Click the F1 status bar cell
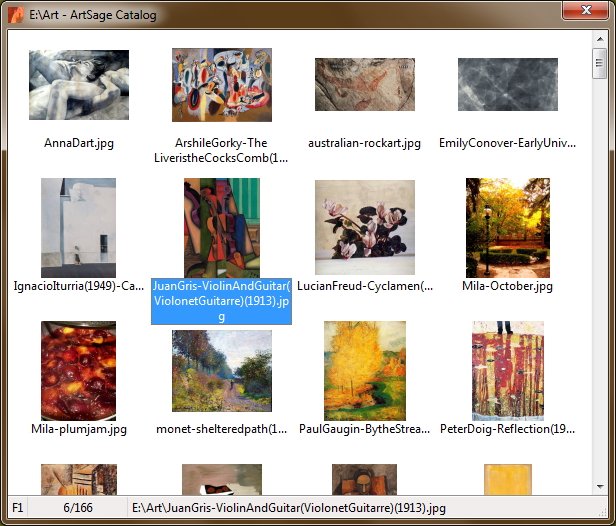 click(x=18, y=508)
